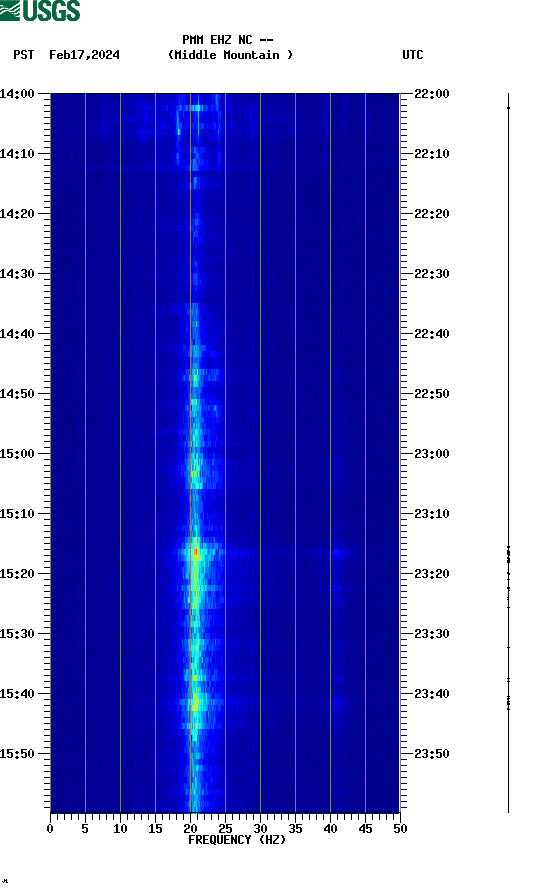
Task: Click the '22:10' UTC time label
Action: [x=431, y=154]
